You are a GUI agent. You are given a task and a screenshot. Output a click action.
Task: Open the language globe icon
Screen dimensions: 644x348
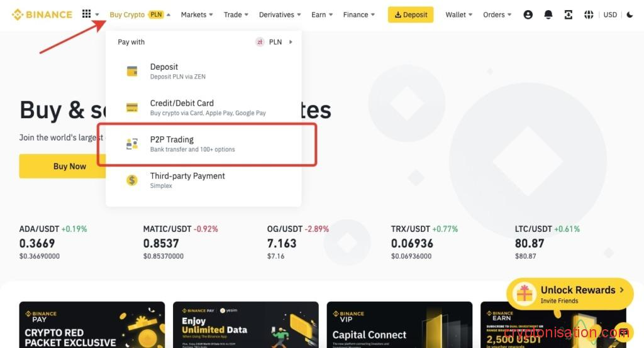click(x=589, y=14)
